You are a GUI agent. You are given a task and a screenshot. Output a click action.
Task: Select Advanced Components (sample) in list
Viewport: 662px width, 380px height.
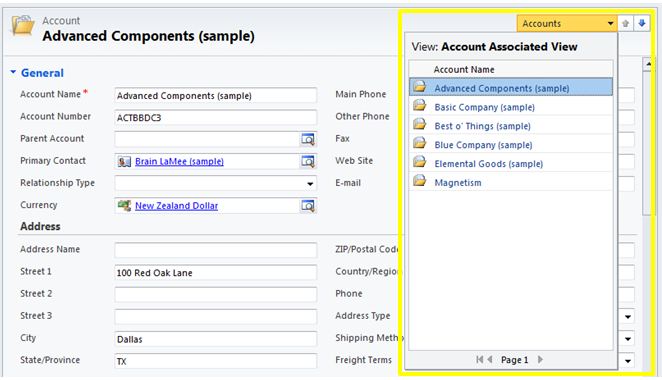[511, 87]
